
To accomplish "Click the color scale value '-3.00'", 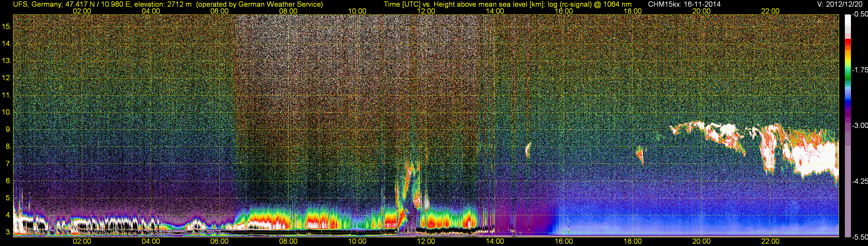I will click(860, 125).
